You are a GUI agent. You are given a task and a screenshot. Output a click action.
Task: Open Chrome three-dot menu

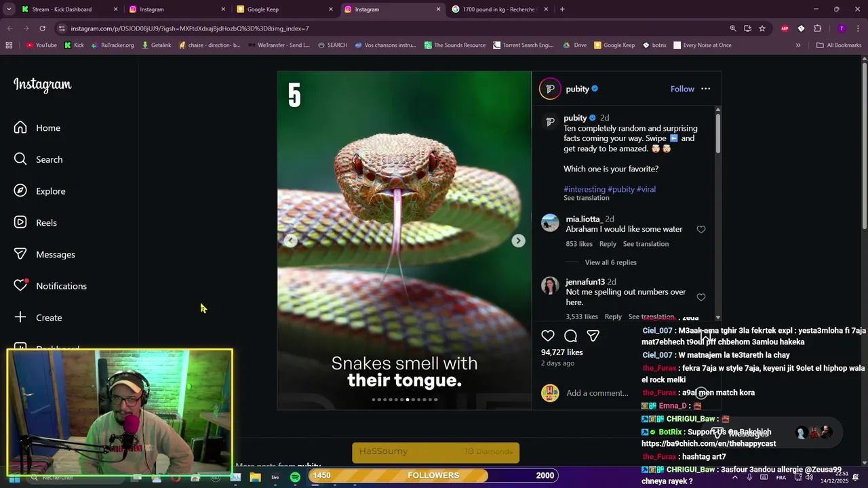tap(858, 28)
